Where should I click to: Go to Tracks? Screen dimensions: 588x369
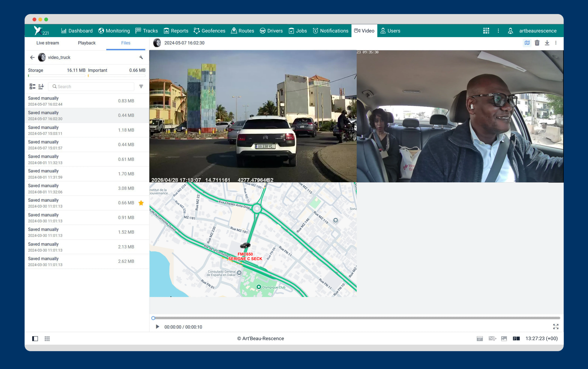147,31
